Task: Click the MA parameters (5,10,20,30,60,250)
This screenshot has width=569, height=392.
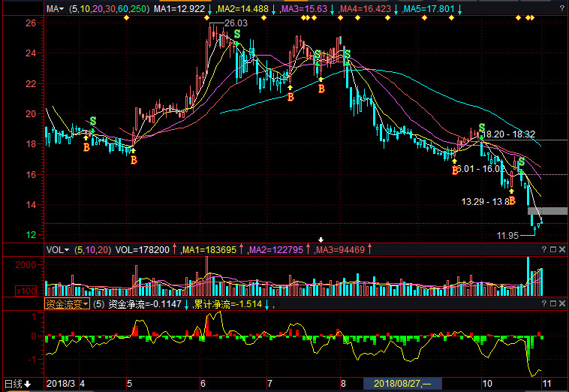Action: tap(107, 8)
